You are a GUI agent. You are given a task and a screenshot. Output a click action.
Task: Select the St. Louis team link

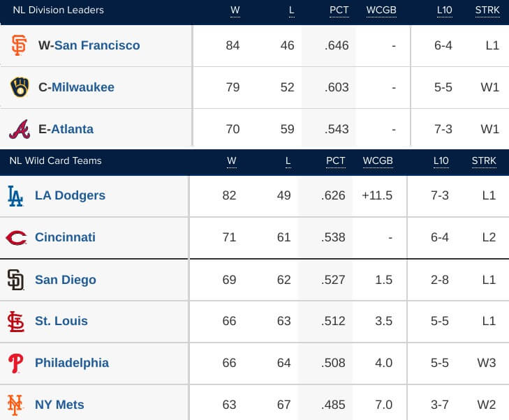click(61, 321)
